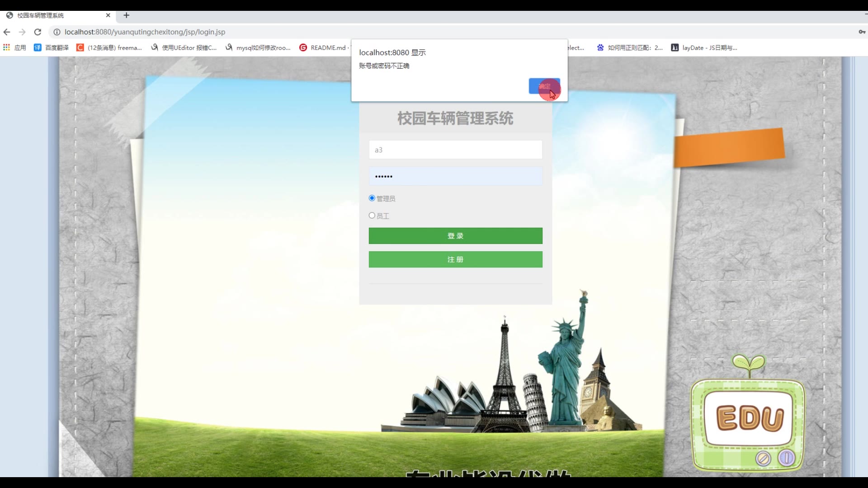Click the 确定 button in the alert dialog
868x488 pixels.
[544, 86]
